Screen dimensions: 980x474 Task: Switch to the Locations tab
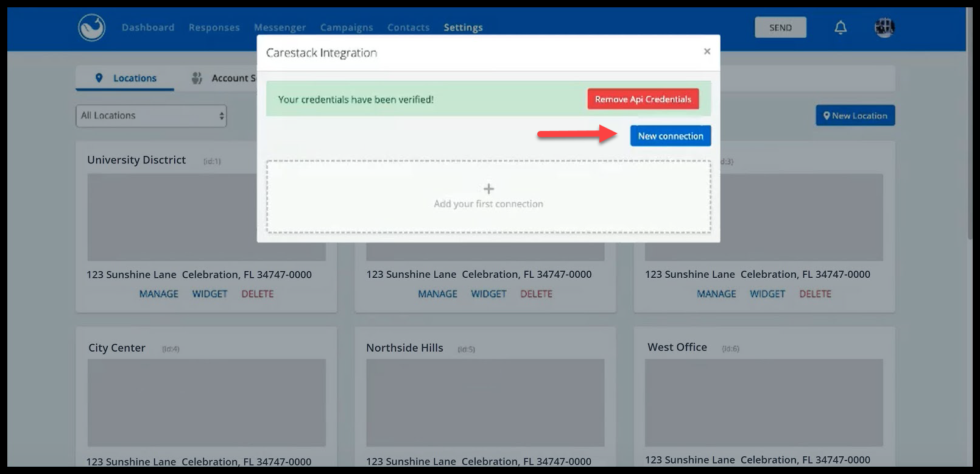[x=125, y=78]
